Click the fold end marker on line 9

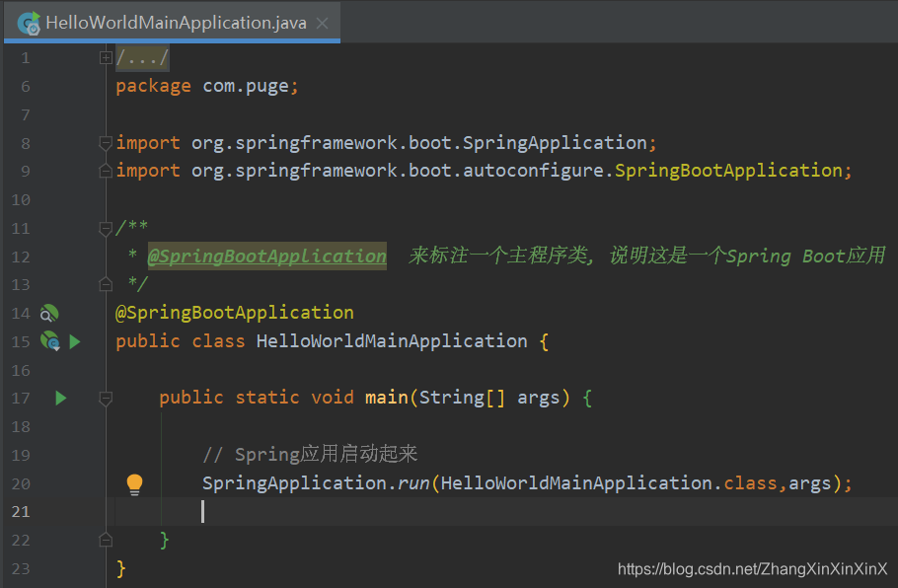106,171
